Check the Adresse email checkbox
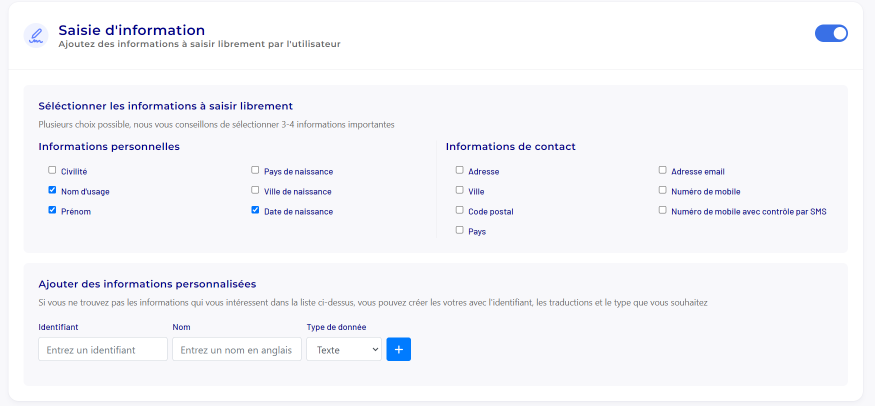Image resolution: width=875 pixels, height=406 pixels. (662, 170)
